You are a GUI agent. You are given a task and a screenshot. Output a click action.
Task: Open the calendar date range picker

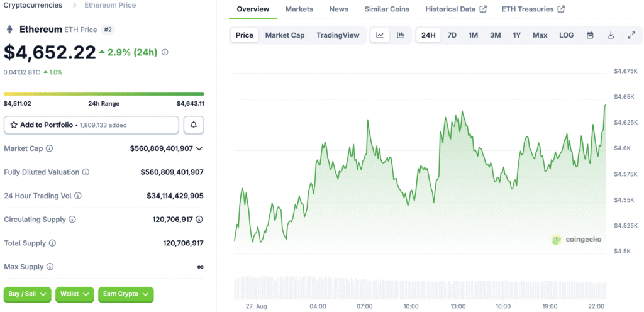[x=590, y=35]
